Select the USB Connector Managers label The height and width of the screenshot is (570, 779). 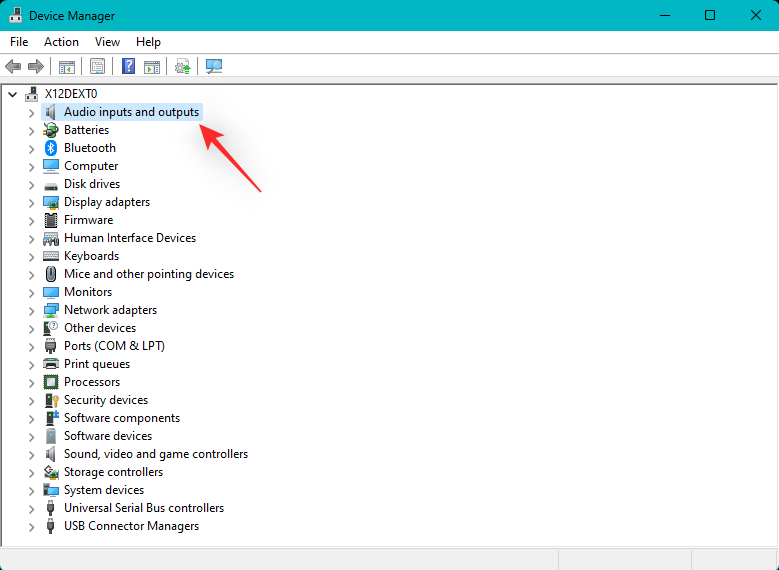point(131,526)
